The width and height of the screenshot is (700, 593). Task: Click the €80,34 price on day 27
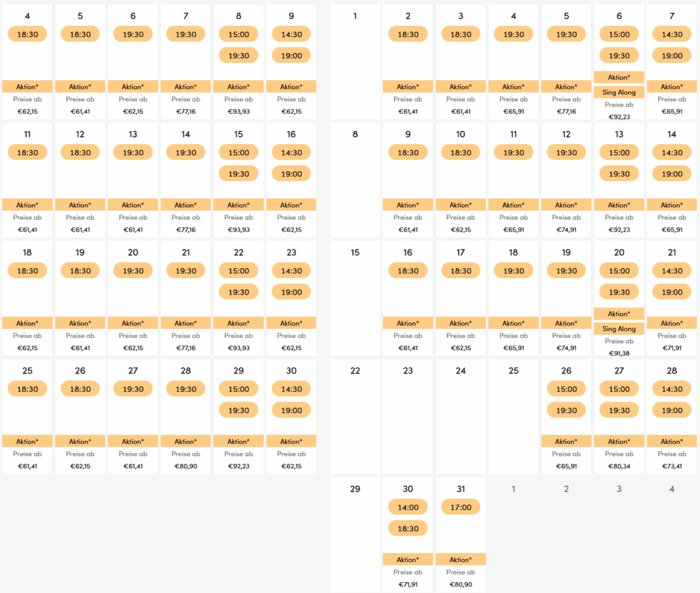coord(619,466)
